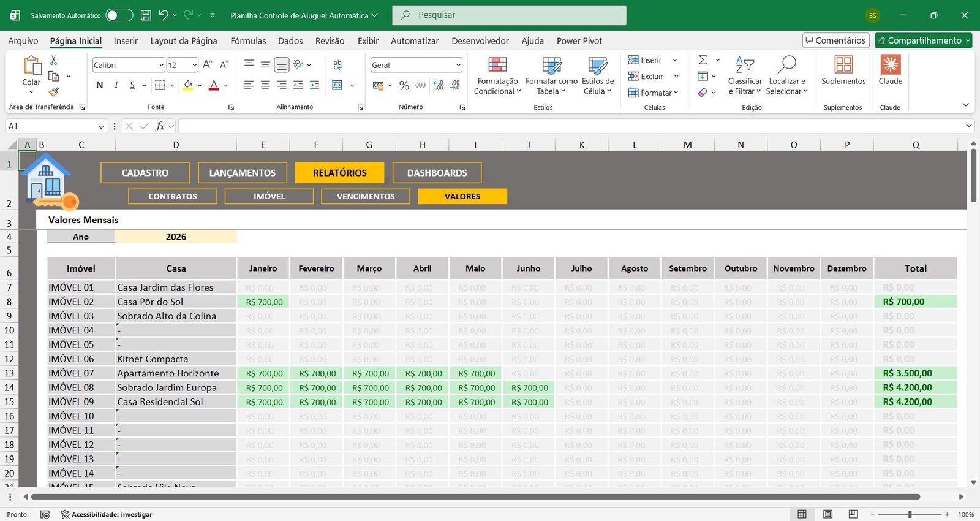The width and height of the screenshot is (980, 521).
Task: Toggle center horizontal alignment
Action: [265, 85]
